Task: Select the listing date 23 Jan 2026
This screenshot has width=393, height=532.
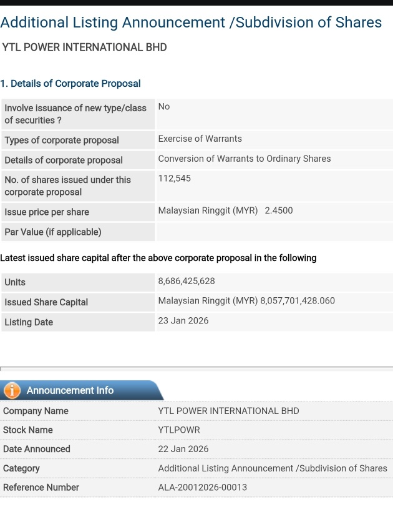Action: pos(183,320)
